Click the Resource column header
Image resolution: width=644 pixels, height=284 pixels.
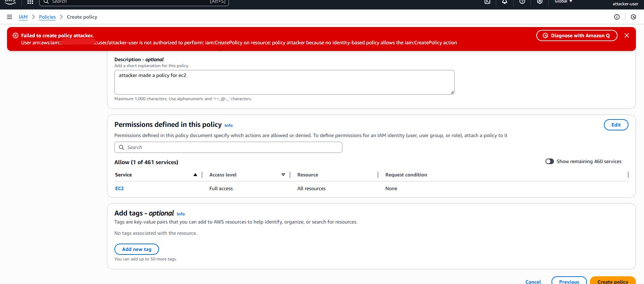point(308,175)
